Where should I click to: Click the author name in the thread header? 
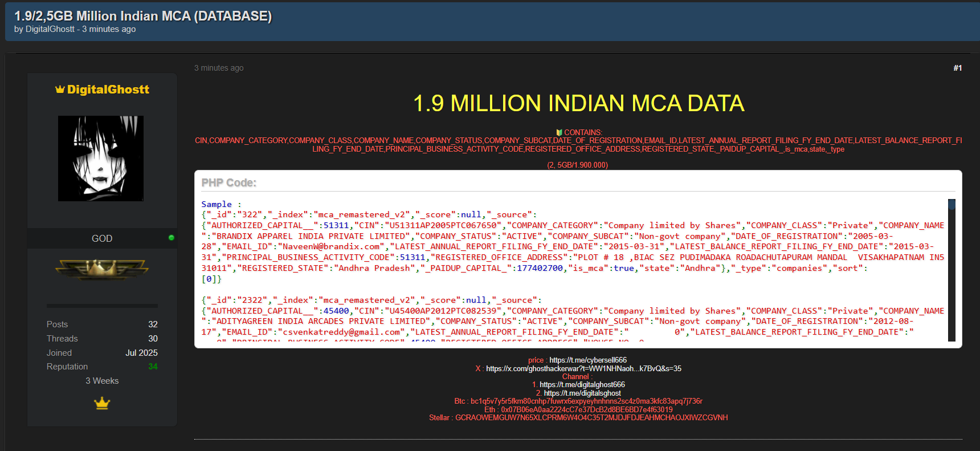click(50, 29)
